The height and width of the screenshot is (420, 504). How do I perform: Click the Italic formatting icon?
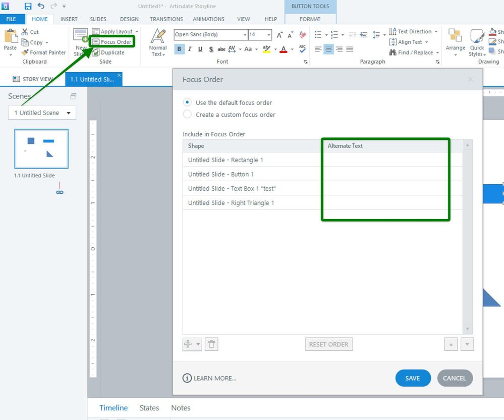(190, 49)
